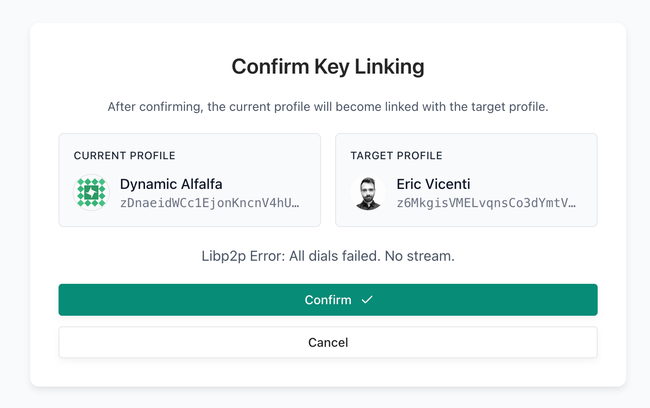Click the TARGET PROFILE label

396,156
